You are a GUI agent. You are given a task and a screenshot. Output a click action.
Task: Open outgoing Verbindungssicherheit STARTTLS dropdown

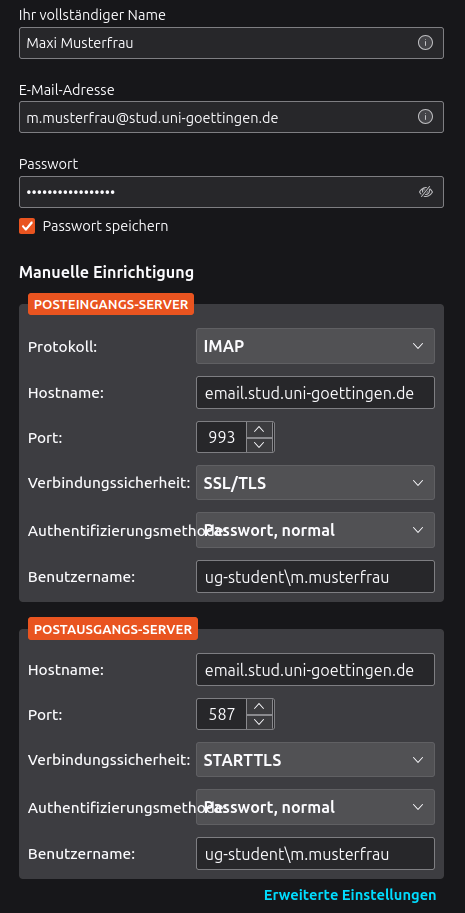(315, 759)
